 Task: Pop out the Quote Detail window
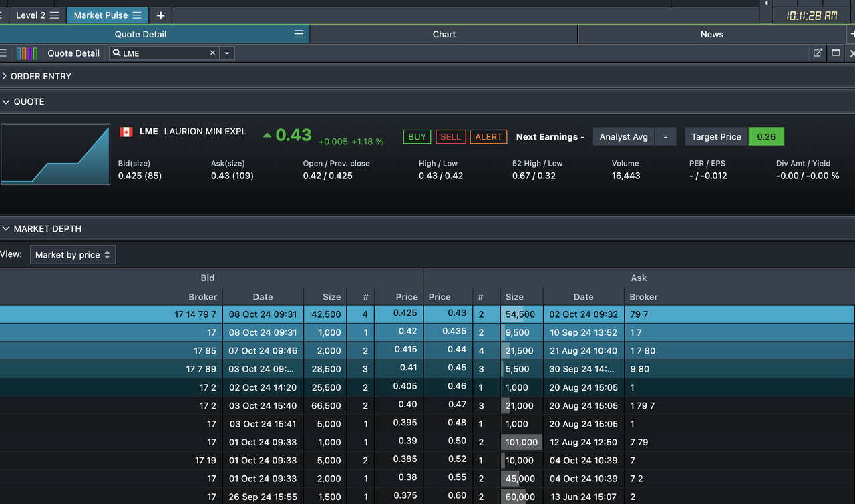[x=818, y=53]
